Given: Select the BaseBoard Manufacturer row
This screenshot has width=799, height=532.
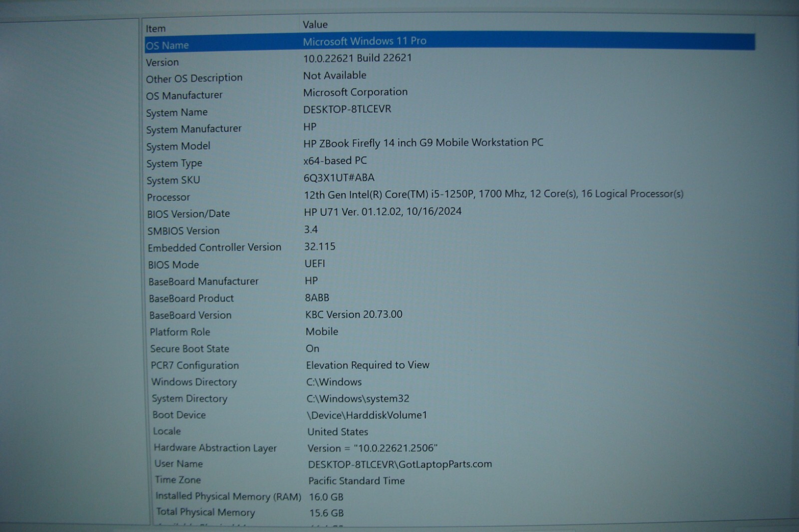Looking at the screenshot, I should tap(203, 282).
